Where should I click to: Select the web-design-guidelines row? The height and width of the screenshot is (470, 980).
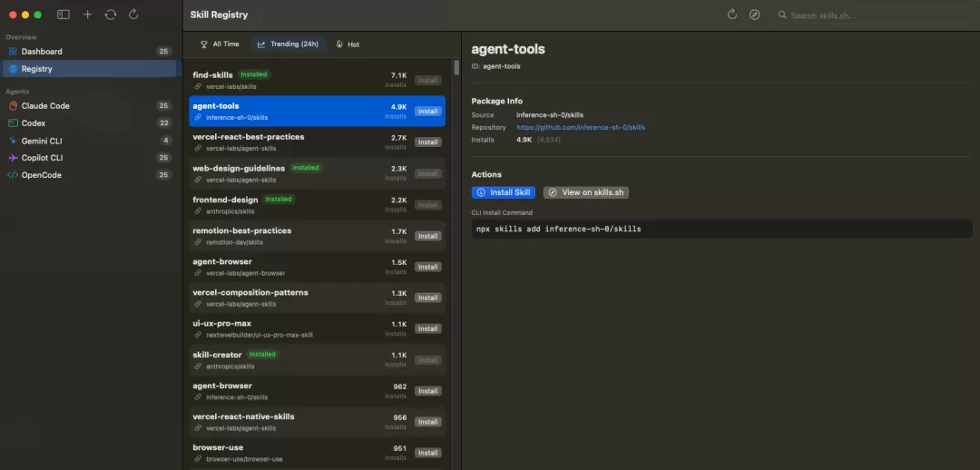coord(317,173)
